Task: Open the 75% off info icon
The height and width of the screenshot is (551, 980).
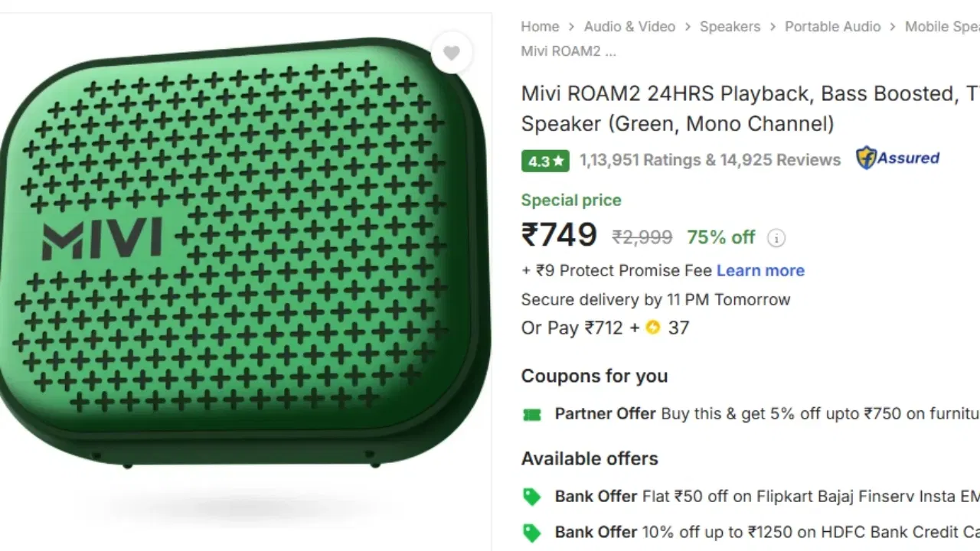Action: (776, 238)
